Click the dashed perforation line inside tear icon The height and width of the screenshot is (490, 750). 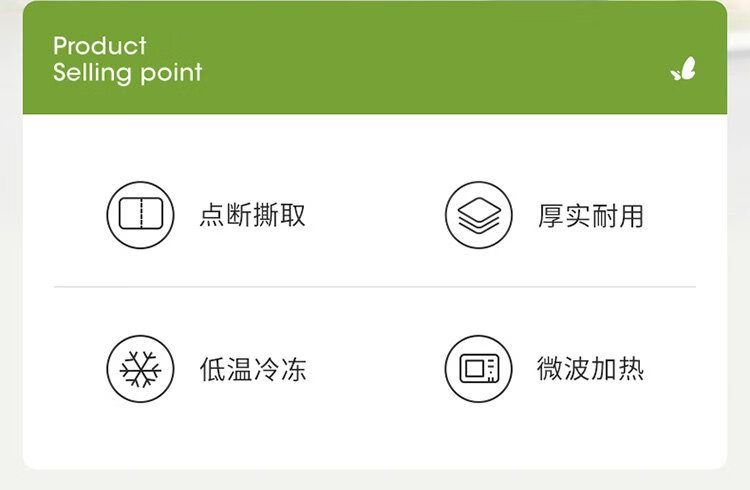[x=140, y=215]
